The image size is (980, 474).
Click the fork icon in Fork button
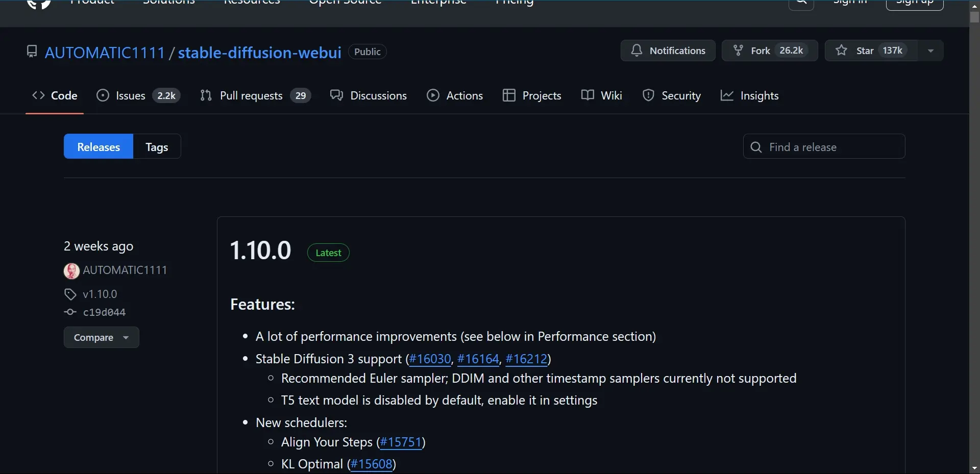coord(738,51)
